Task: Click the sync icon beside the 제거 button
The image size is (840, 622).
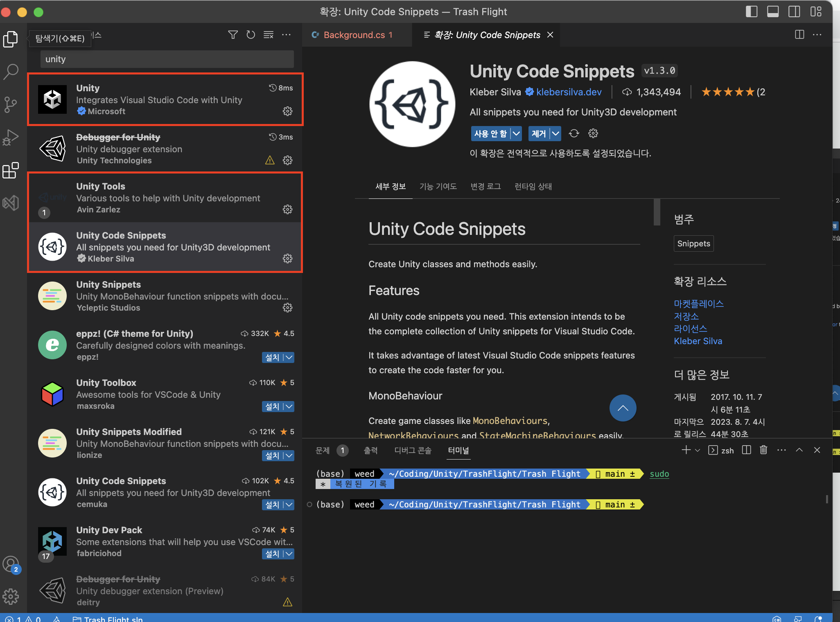Action: (x=574, y=133)
